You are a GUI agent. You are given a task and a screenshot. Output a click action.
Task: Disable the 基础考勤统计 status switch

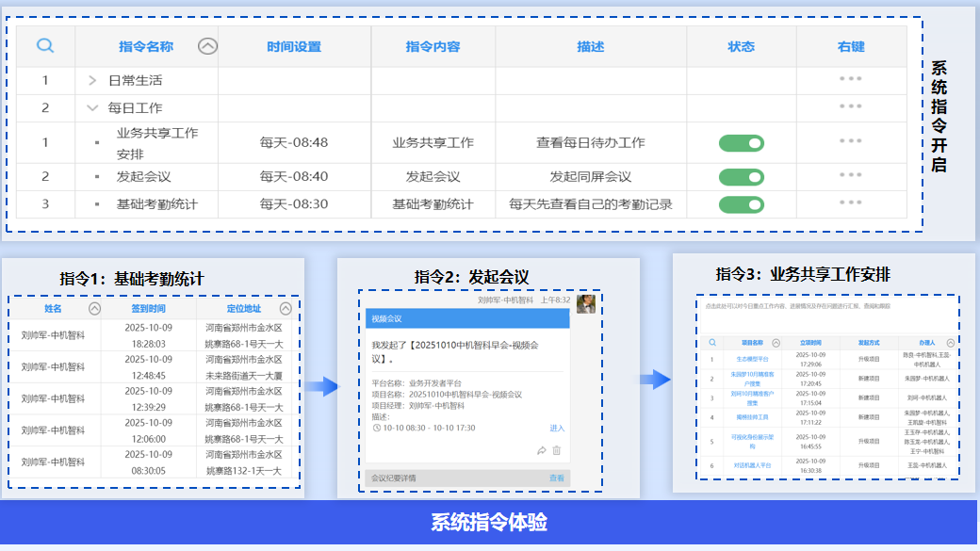pos(742,204)
